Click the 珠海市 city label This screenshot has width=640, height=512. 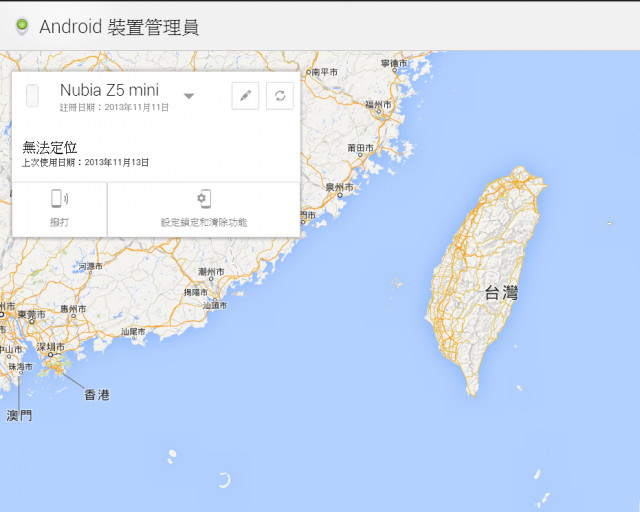click(21, 367)
